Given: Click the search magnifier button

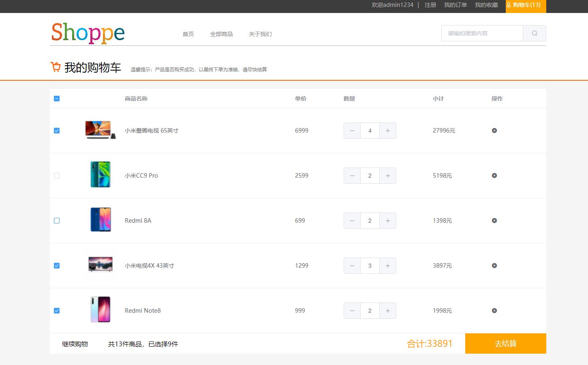Looking at the screenshot, I should pos(535,33).
